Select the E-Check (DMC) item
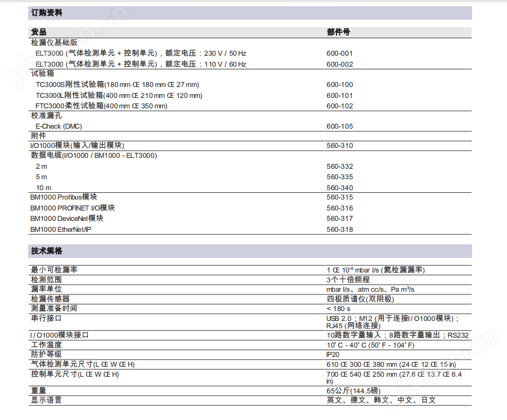507x420 pixels. pyautogui.click(x=58, y=127)
